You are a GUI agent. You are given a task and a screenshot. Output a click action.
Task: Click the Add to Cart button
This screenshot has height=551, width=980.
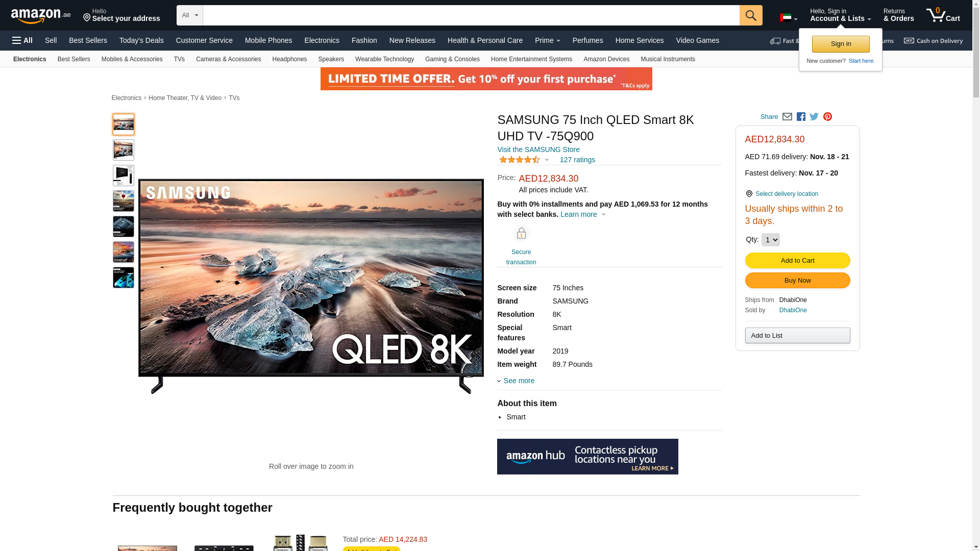[797, 260]
